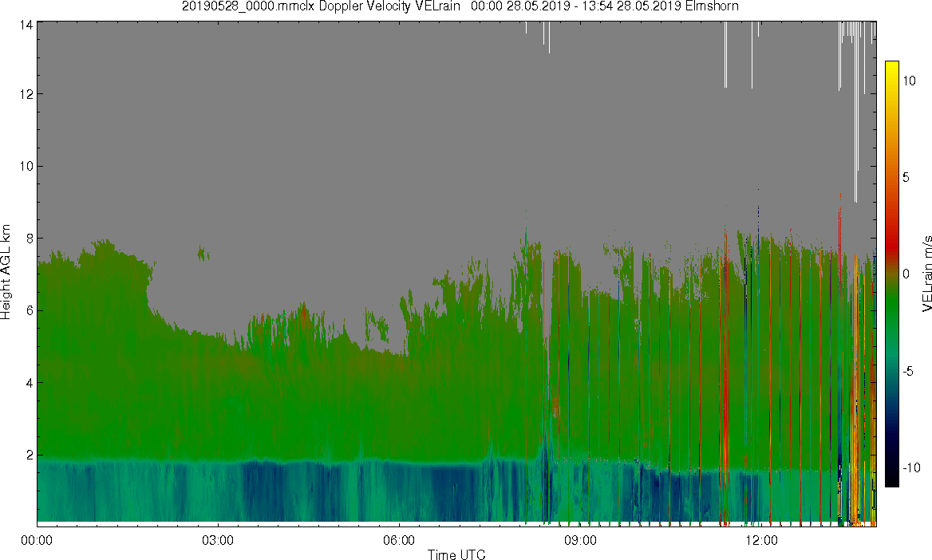Click the 03:00 time tick label
Viewport: 932px width, 560px height.
tap(218, 540)
